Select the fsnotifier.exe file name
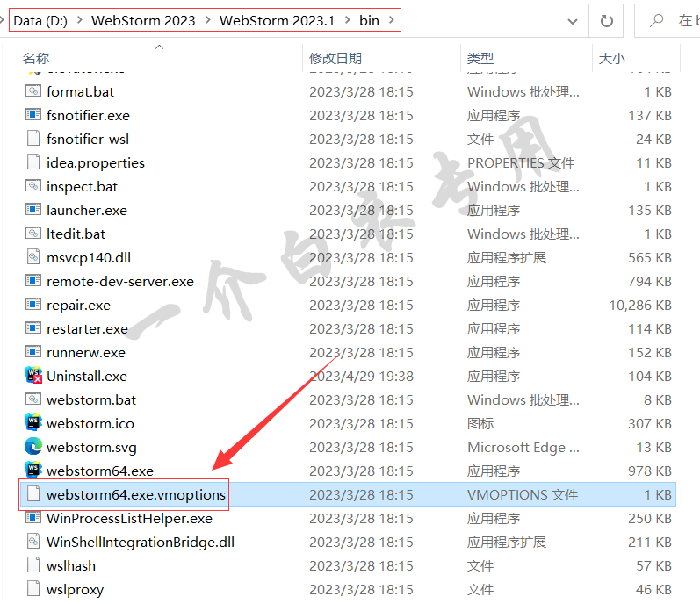 click(x=88, y=115)
